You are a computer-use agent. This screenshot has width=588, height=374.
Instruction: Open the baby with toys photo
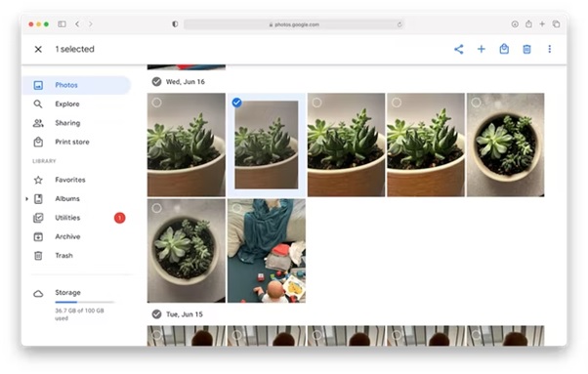[x=267, y=251]
